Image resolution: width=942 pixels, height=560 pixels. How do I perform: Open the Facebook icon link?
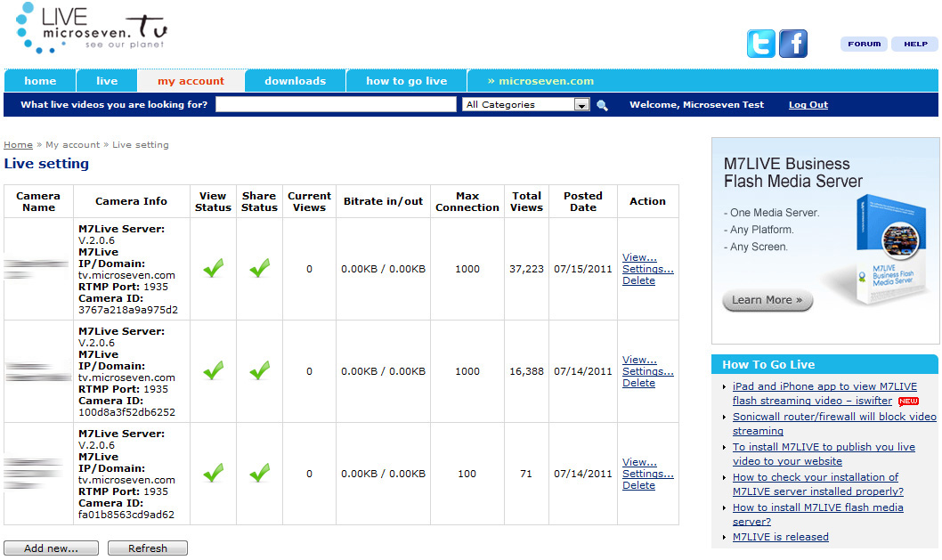[793, 44]
